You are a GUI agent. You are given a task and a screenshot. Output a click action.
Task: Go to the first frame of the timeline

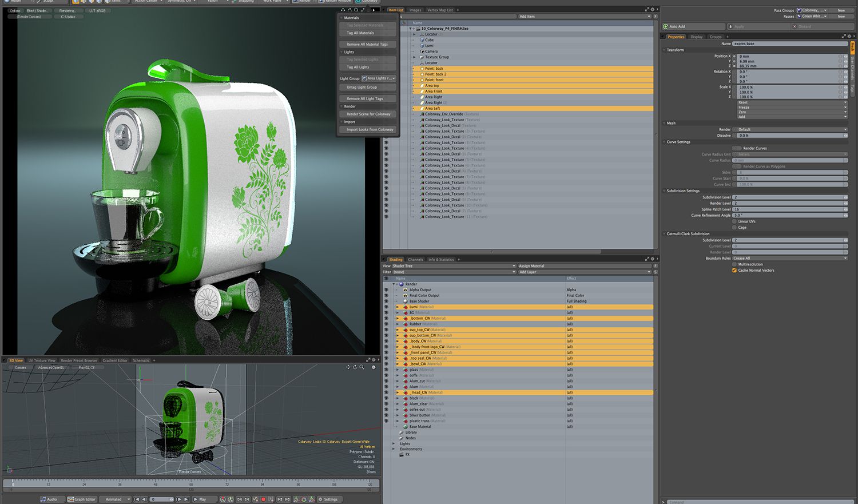(137, 499)
